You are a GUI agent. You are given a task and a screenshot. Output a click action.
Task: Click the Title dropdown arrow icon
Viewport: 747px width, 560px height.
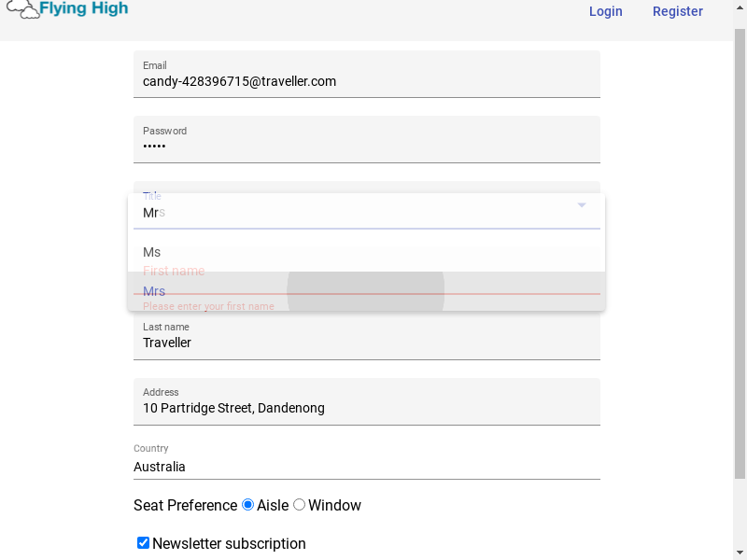click(x=582, y=205)
